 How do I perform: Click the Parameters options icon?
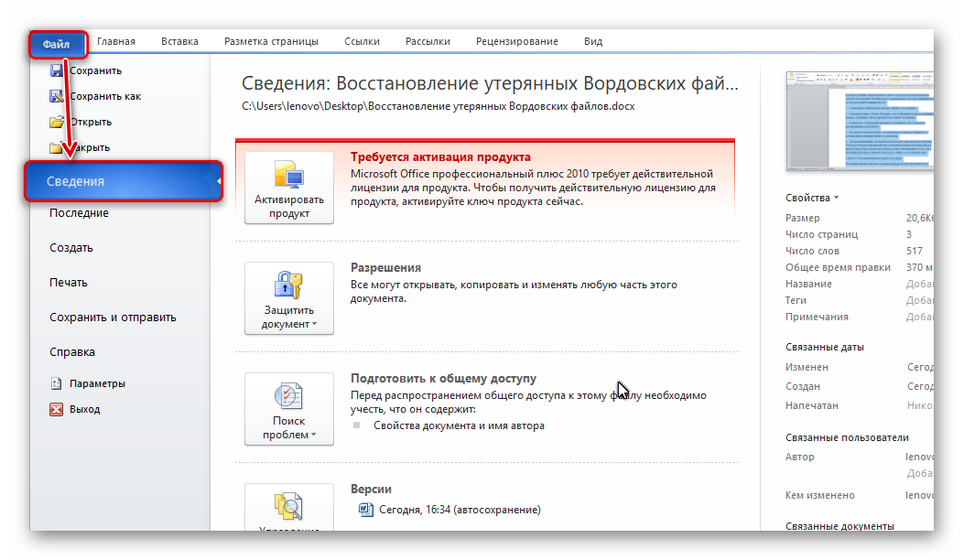57,383
